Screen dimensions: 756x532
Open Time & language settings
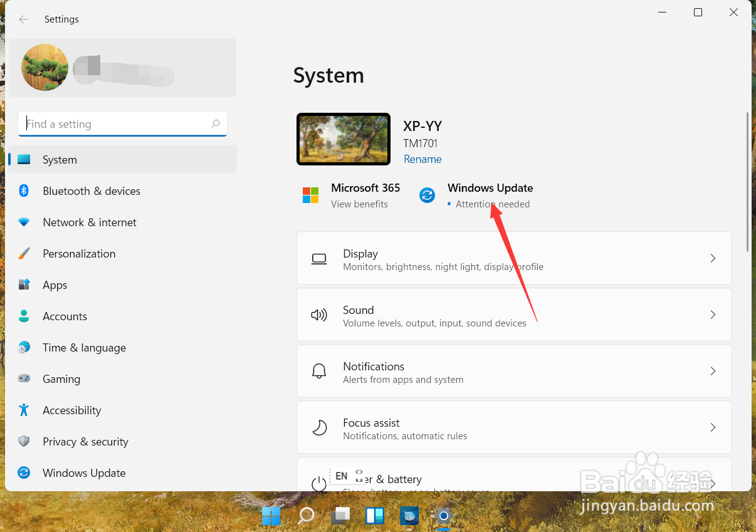[x=123, y=348]
